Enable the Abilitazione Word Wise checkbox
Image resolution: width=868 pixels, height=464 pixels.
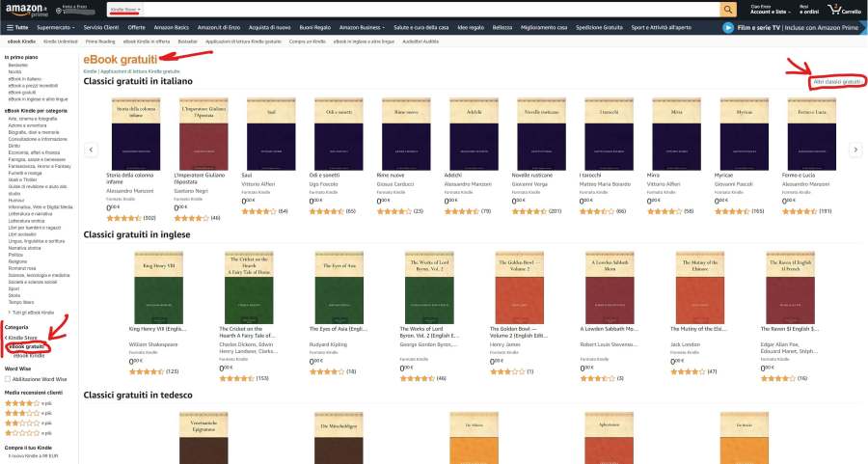coord(8,379)
